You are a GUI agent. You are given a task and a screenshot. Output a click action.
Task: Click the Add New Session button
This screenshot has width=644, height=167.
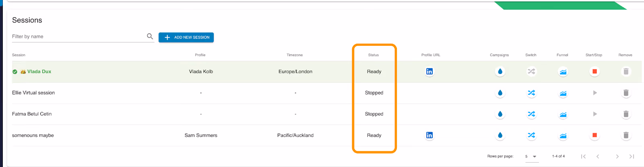(x=186, y=37)
